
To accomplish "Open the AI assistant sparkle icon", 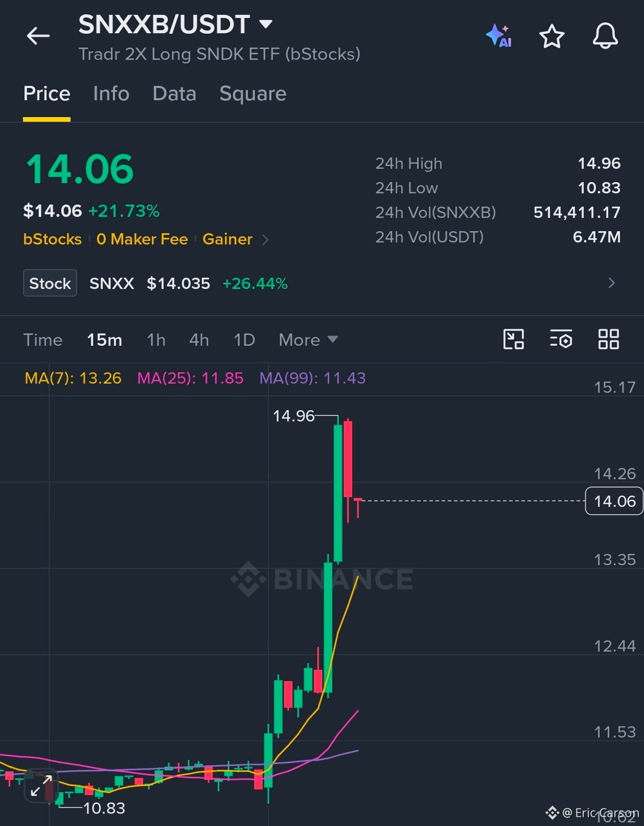I will coord(499,36).
